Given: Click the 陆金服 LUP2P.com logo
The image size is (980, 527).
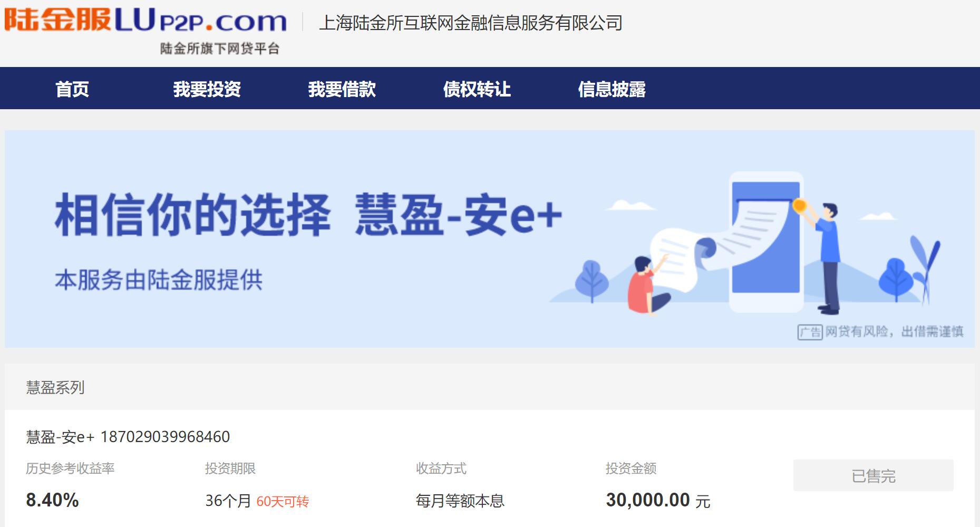Looking at the screenshot, I should pos(145,21).
